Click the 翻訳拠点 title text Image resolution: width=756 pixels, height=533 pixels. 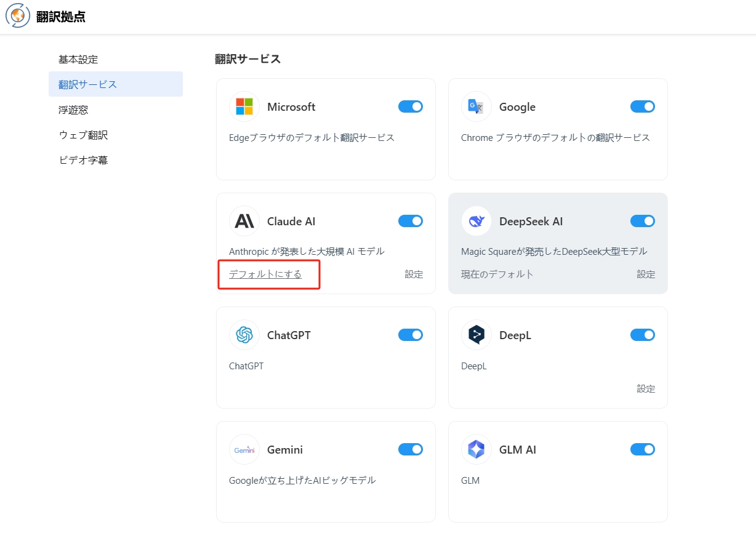(61, 17)
